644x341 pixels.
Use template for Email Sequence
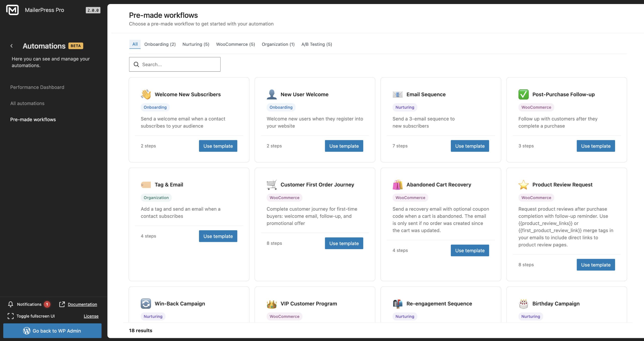pos(470,146)
